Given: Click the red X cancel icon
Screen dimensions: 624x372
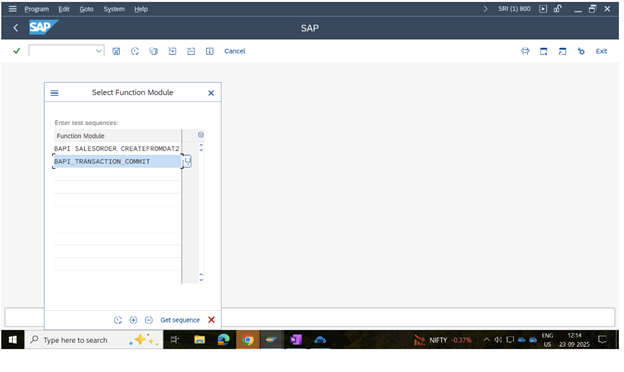Looking at the screenshot, I should pos(211,320).
